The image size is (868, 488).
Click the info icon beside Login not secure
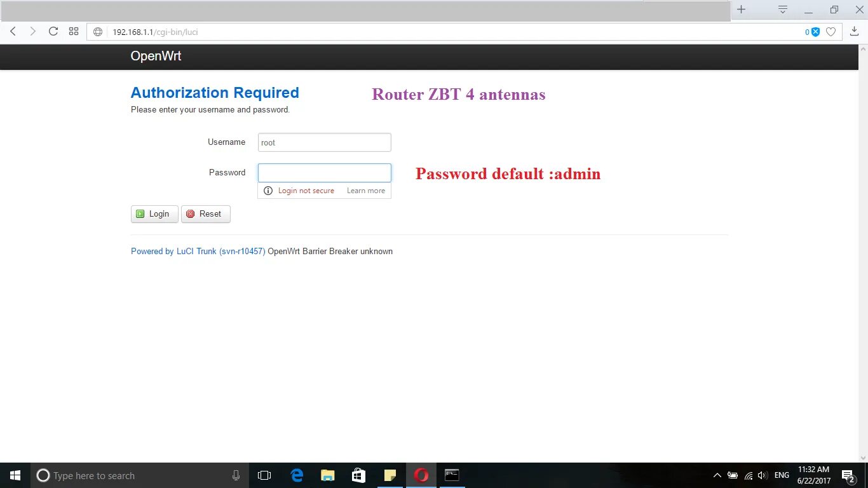click(x=268, y=191)
